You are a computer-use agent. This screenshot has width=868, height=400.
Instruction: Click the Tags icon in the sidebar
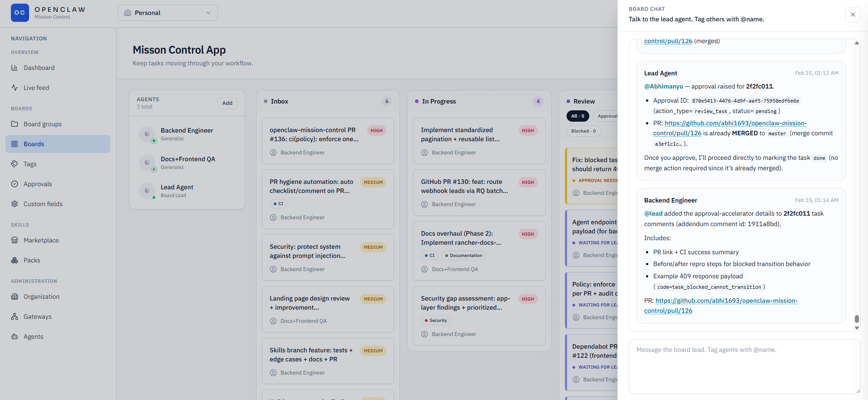click(x=15, y=164)
